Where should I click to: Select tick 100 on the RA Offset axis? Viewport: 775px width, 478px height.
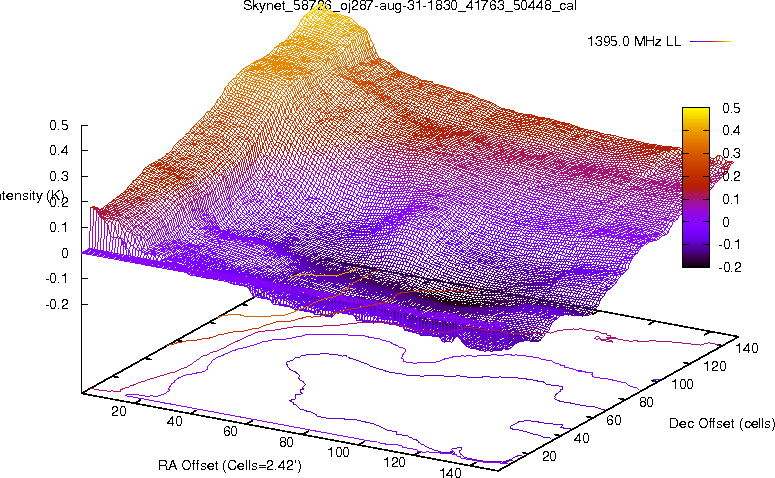(x=339, y=452)
